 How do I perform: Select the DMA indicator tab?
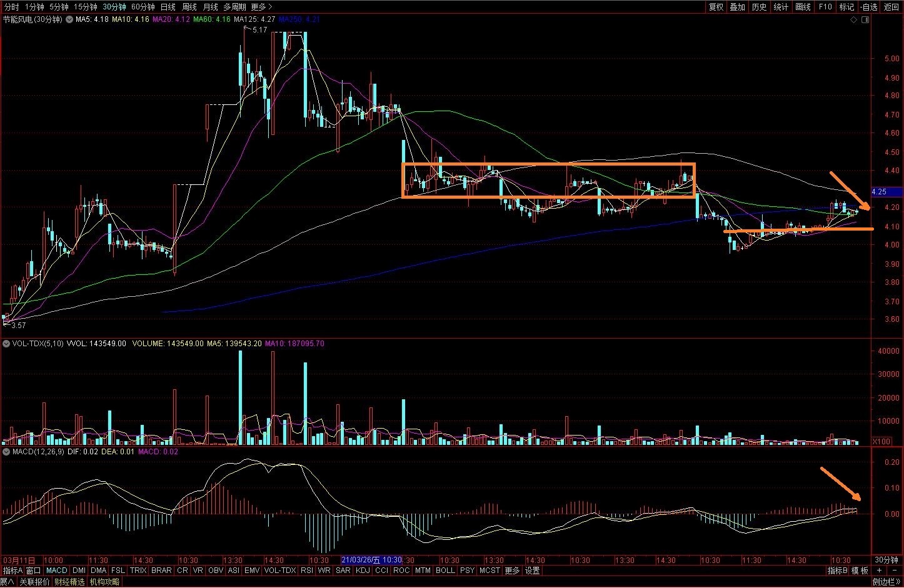click(98, 571)
